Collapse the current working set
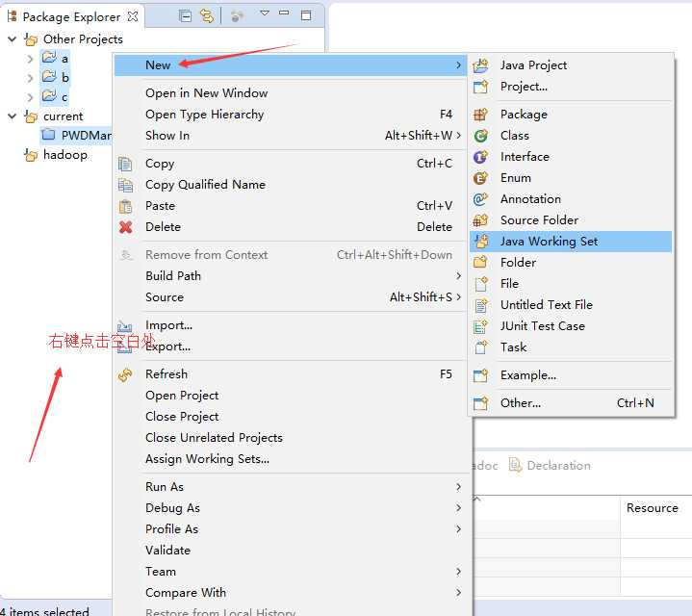Viewport: 692px width, 616px height. click(x=13, y=116)
